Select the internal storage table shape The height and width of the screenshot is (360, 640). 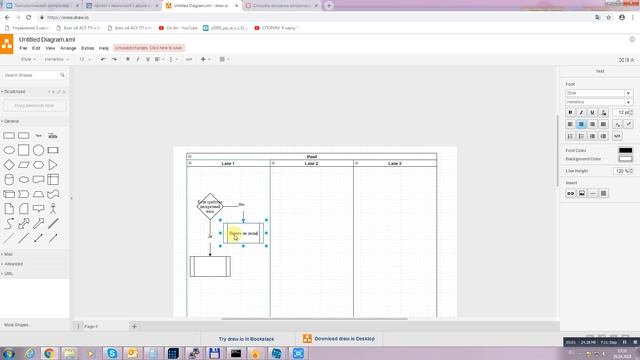point(53,180)
